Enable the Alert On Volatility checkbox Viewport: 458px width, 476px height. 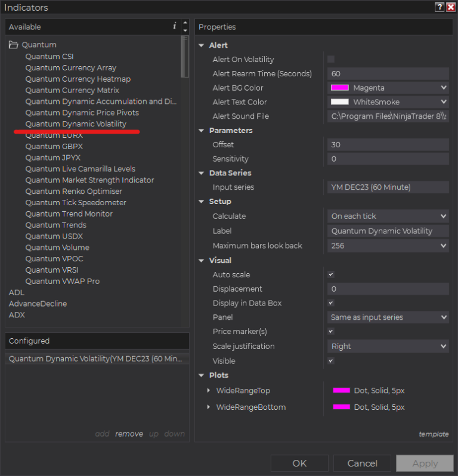click(331, 59)
